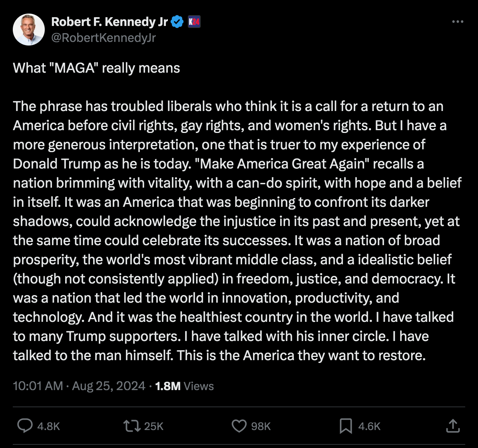Click the 'What "MAGA" really means' headline line
The image size is (478, 448).
click(96, 68)
